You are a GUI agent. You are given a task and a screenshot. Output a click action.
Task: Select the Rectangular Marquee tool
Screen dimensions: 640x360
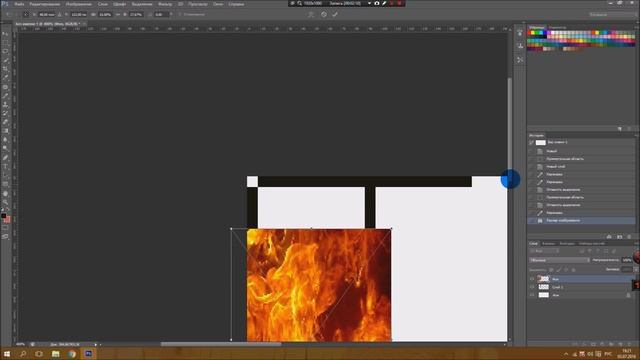tap(5, 43)
